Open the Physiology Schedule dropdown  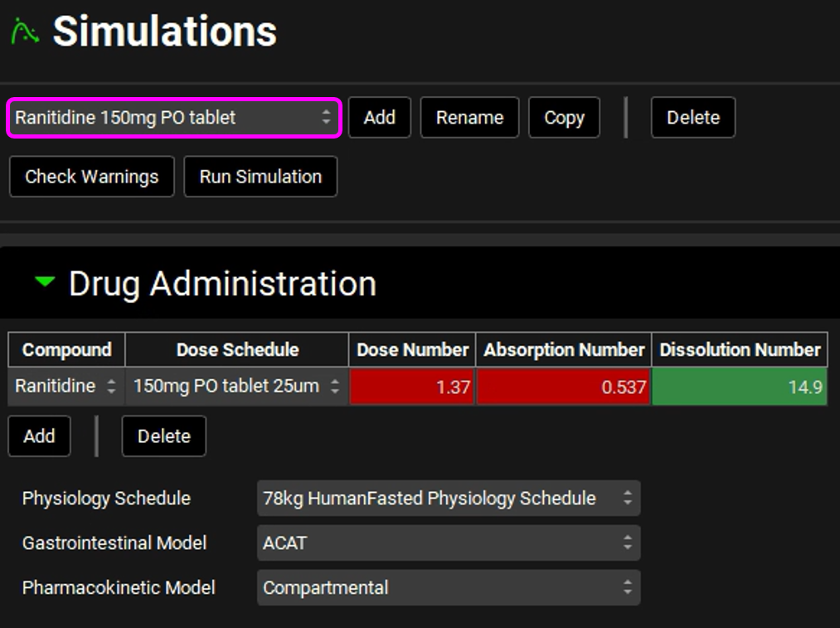448,499
